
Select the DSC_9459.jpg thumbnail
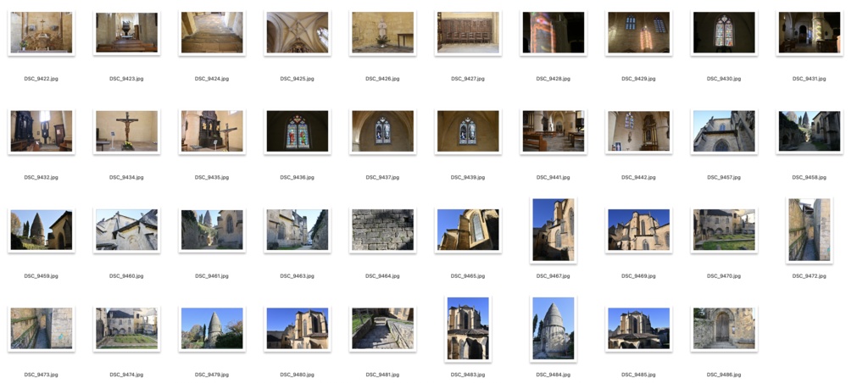pos(41,230)
